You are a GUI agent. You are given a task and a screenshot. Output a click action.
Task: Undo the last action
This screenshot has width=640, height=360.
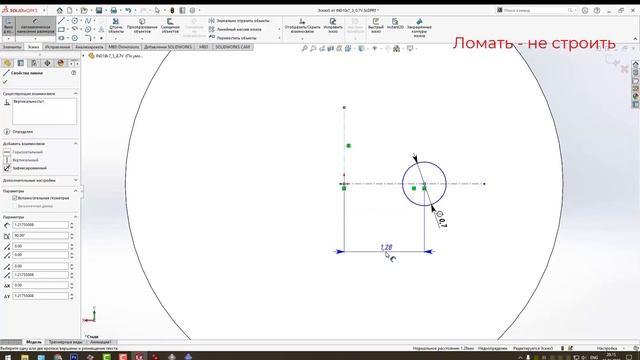[x=128, y=10]
